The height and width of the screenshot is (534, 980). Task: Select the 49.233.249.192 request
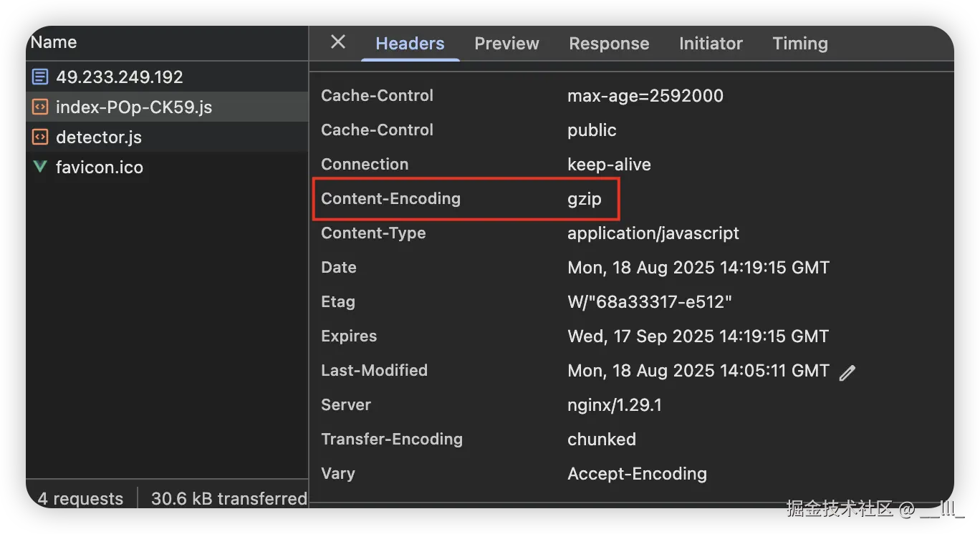(119, 77)
